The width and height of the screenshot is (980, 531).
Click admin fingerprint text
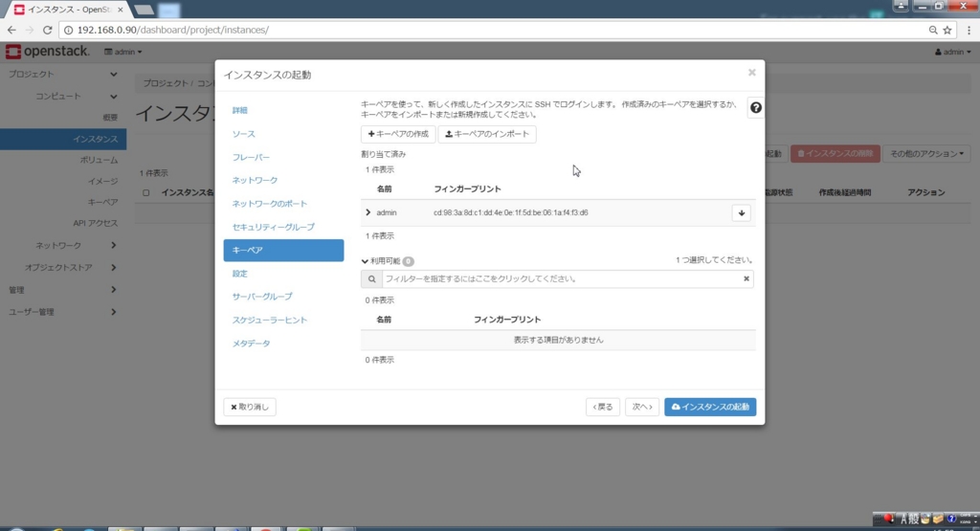tap(511, 213)
